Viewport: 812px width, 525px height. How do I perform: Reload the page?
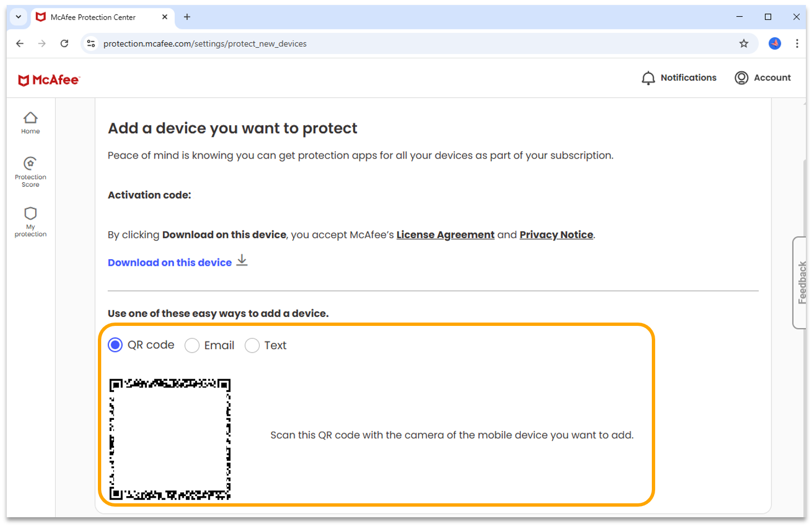pyautogui.click(x=65, y=43)
